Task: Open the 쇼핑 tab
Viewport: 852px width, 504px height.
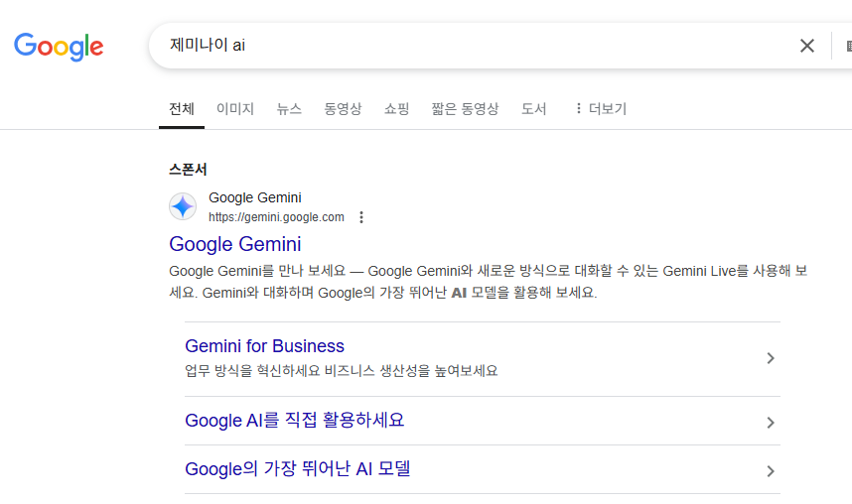Action: pos(396,108)
